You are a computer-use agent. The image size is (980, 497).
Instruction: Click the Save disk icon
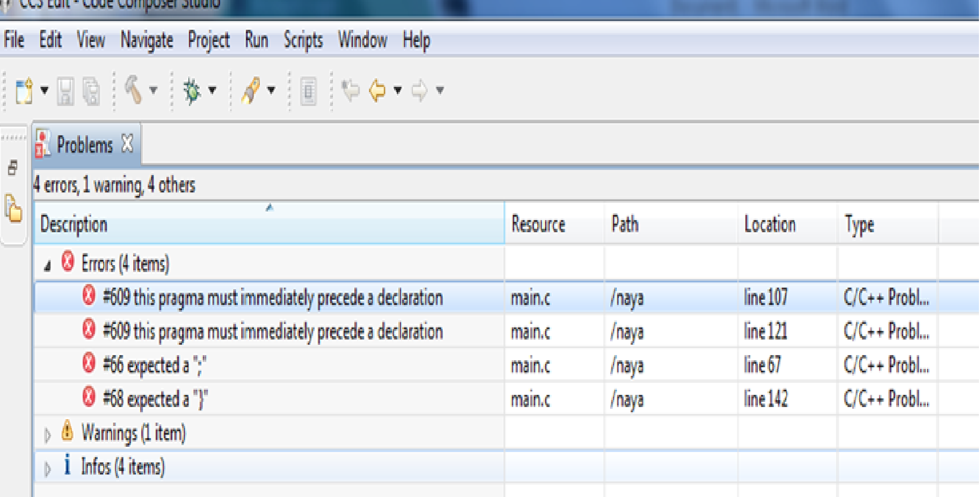point(65,91)
